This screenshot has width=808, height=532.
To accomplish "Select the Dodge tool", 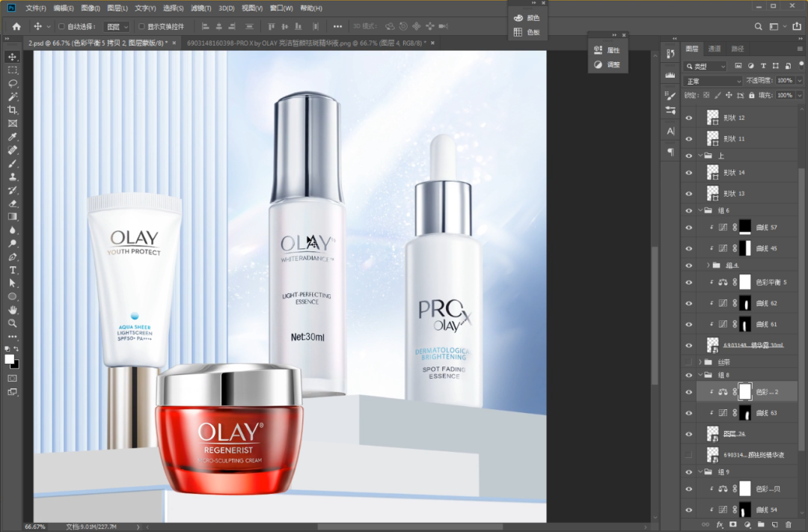I will (x=13, y=244).
